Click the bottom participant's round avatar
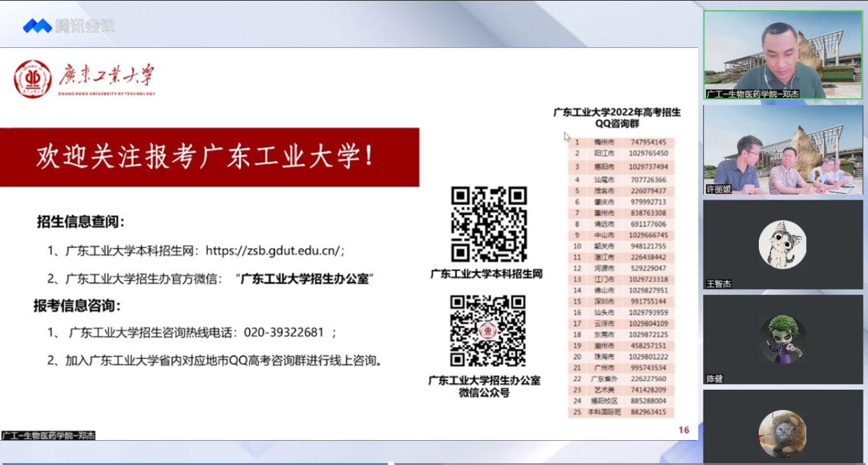The height and width of the screenshot is (465, 868). pyautogui.click(x=782, y=434)
